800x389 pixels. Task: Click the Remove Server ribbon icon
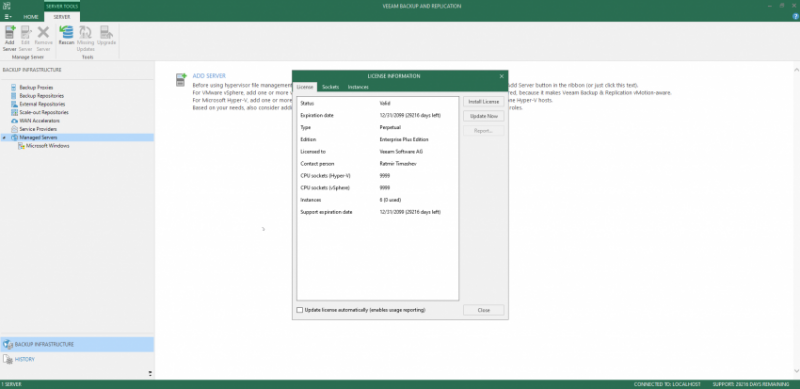point(43,38)
